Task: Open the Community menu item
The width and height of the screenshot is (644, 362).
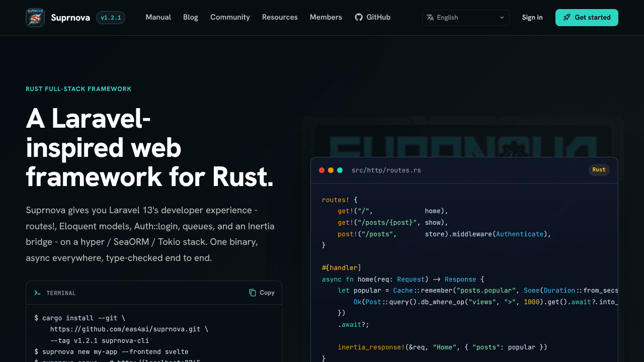Action: coord(230,17)
